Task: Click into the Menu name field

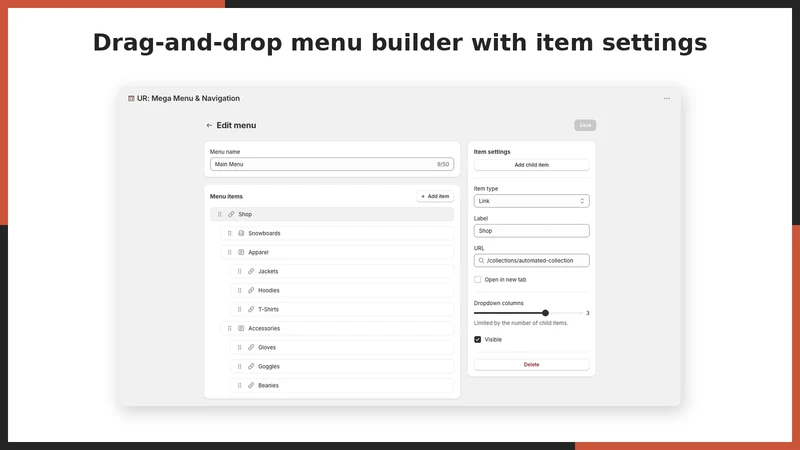Action: (x=332, y=164)
